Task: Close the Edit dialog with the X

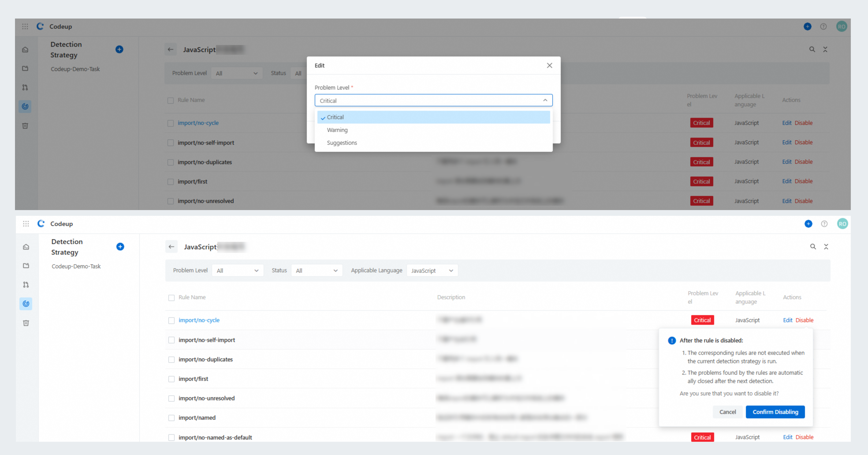Action: 549,66
